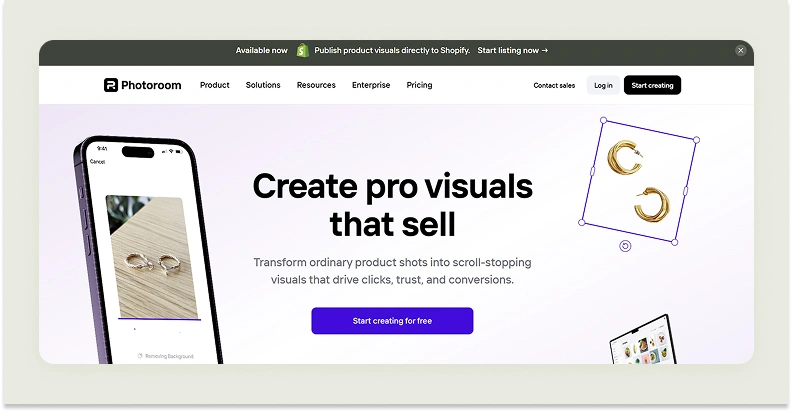Click the Log in button
Viewport: 792px width, 412px height.
pyautogui.click(x=603, y=85)
